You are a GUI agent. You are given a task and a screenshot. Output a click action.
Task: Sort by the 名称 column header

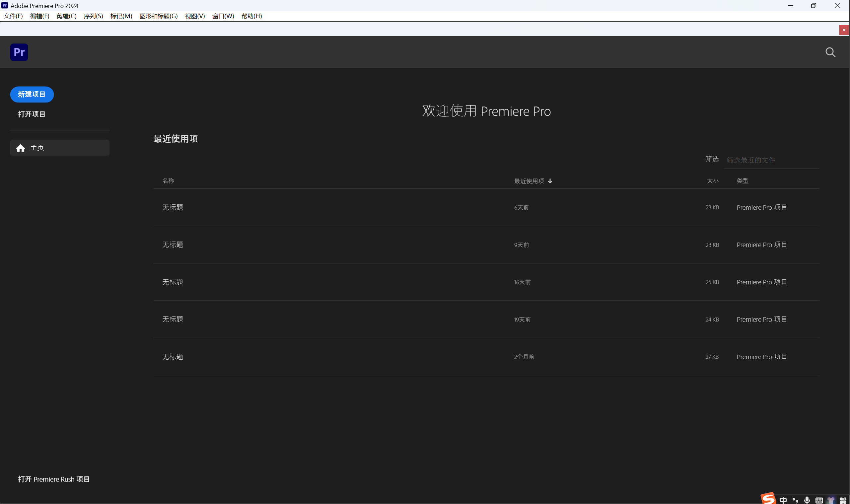pyautogui.click(x=168, y=181)
